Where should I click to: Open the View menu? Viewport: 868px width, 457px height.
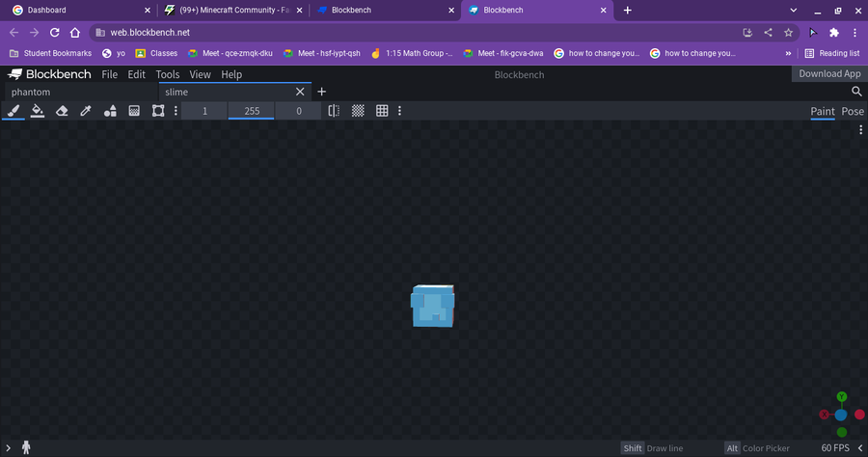tap(200, 74)
